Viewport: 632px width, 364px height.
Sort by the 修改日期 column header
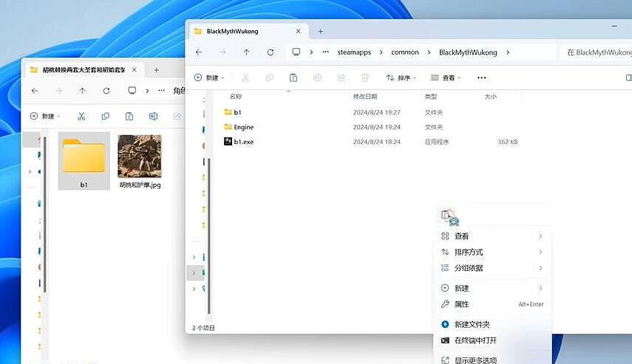(365, 97)
